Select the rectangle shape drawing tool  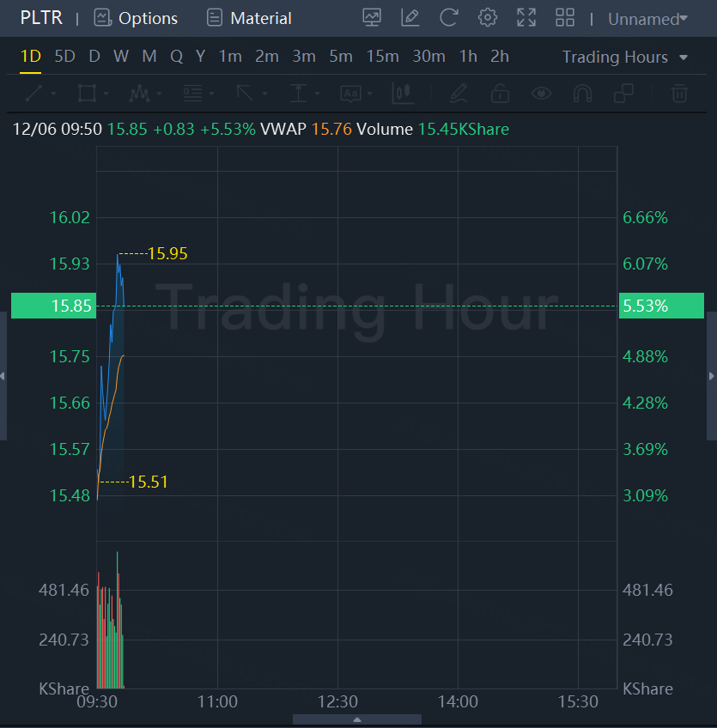[x=87, y=93]
